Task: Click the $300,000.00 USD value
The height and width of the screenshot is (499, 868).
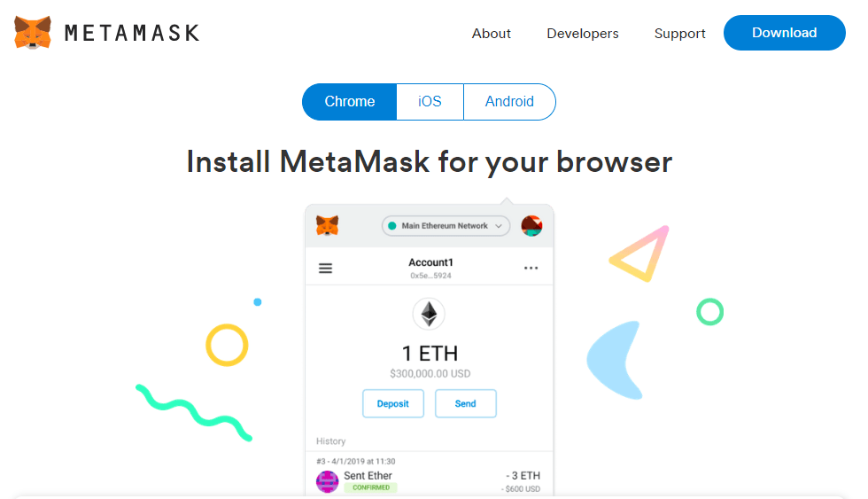Action: click(x=430, y=374)
